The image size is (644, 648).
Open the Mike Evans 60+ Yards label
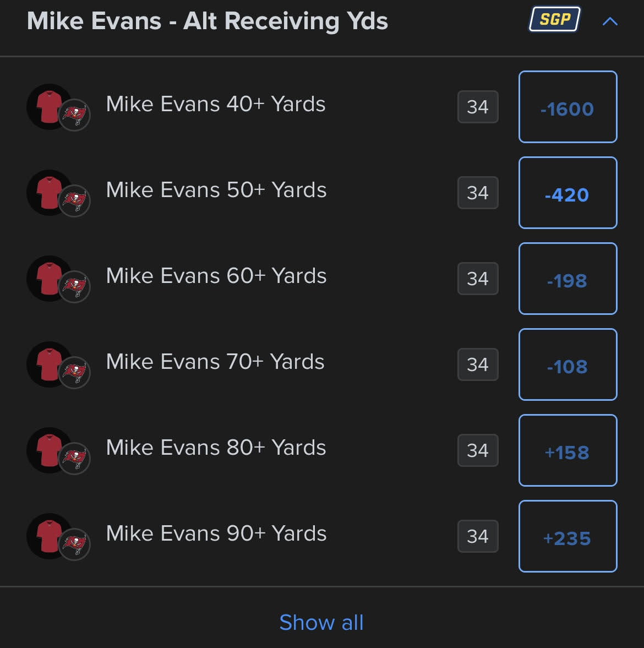click(216, 276)
